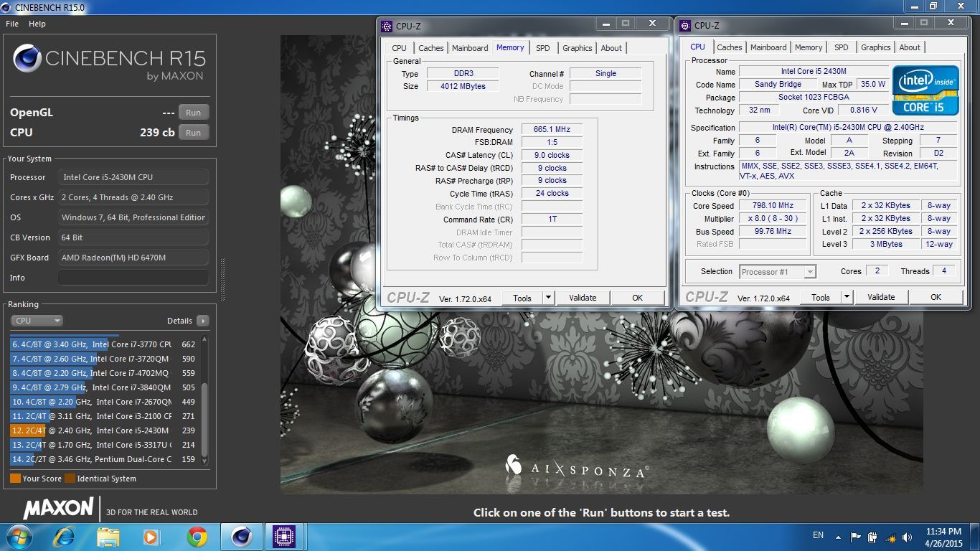
Task: Open SPD tab in Processor CPU-Z window
Action: point(842,47)
